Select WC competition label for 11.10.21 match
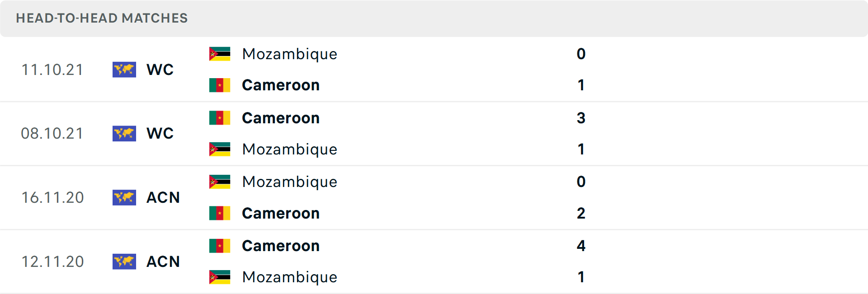 click(160, 70)
